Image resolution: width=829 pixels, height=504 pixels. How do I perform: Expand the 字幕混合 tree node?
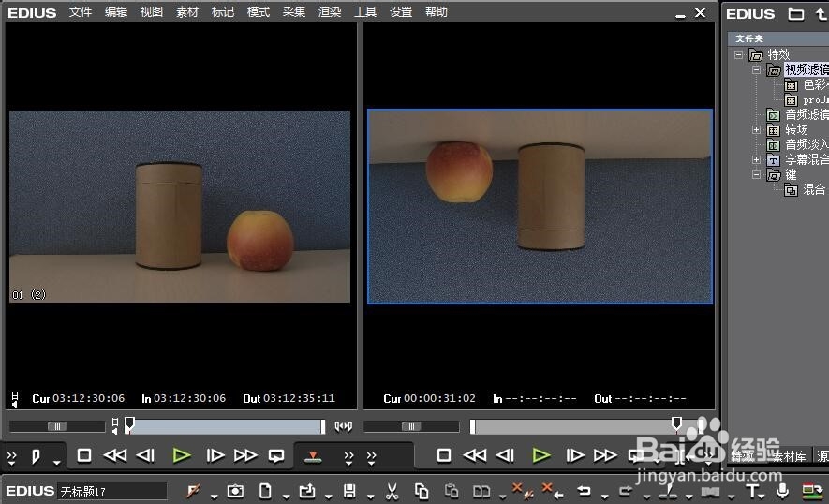(756, 159)
